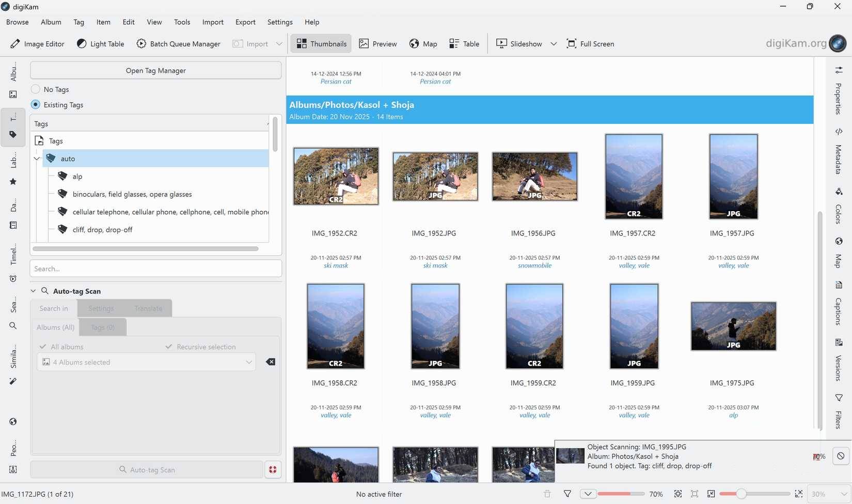Collapse the auto tag tree node
This screenshot has height=504, width=852.
(x=36, y=159)
